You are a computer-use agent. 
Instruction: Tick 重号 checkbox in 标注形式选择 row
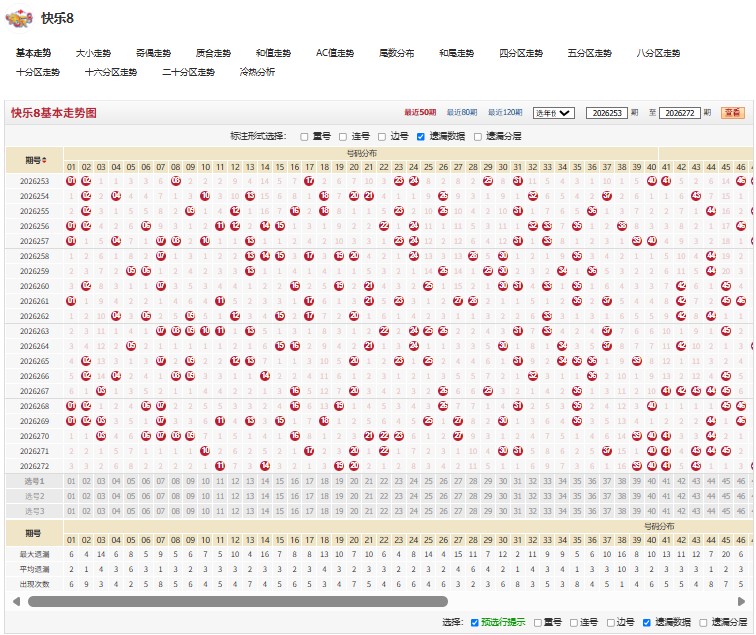[304, 137]
